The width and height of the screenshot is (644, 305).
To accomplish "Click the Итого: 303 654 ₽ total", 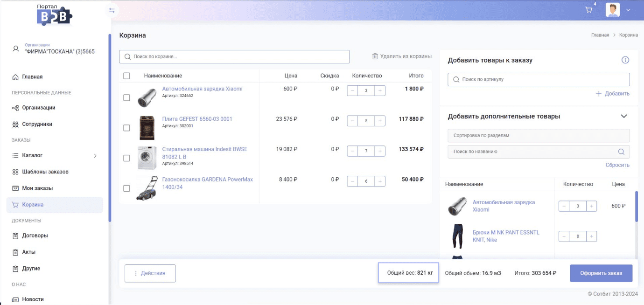I will tap(535, 273).
